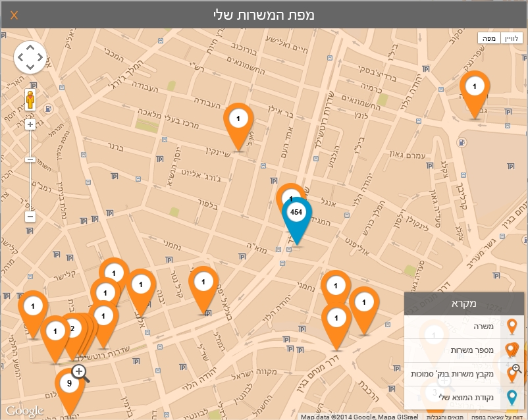The width and height of the screenshot is (528, 420).
Task: Zoom in with the plus button
Action: pyautogui.click(x=30, y=124)
